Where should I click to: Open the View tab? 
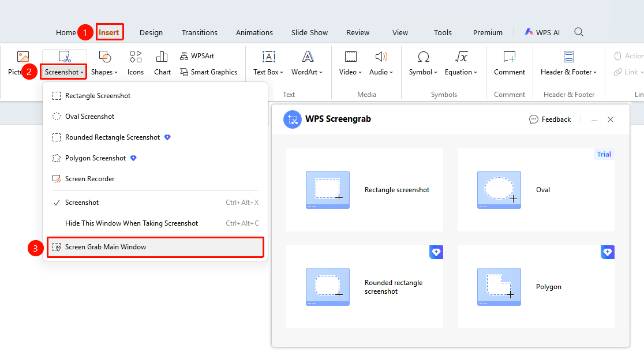click(400, 32)
